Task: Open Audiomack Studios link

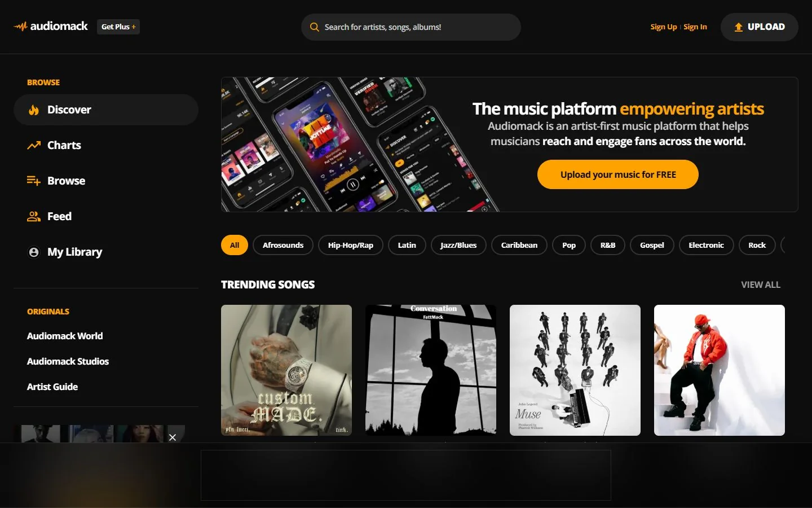Action: click(68, 361)
